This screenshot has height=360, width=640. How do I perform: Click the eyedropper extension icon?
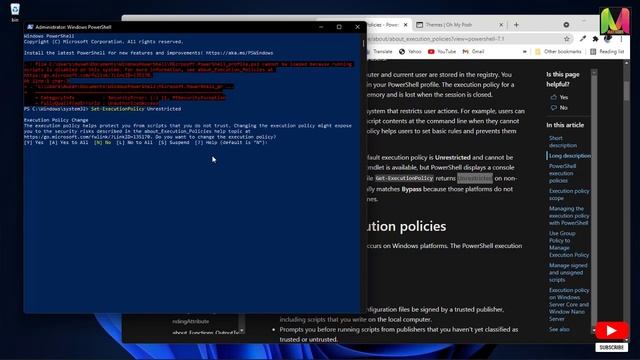pos(583,39)
